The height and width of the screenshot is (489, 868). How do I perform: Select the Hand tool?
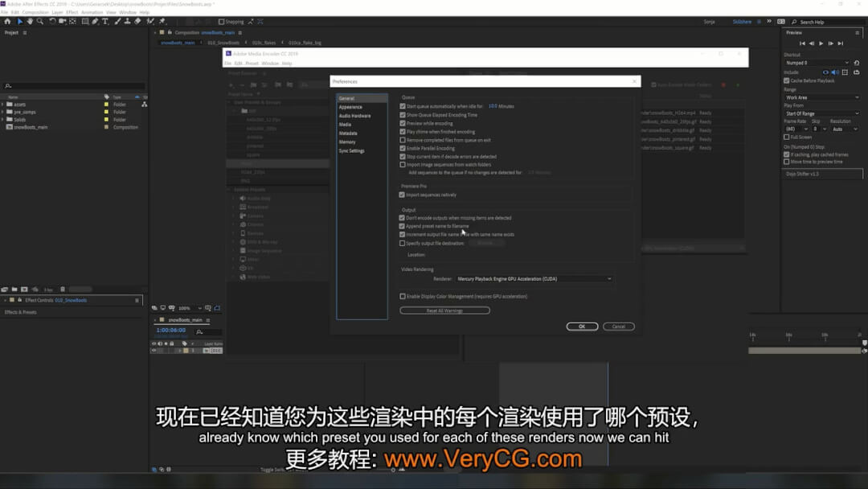(30, 22)
